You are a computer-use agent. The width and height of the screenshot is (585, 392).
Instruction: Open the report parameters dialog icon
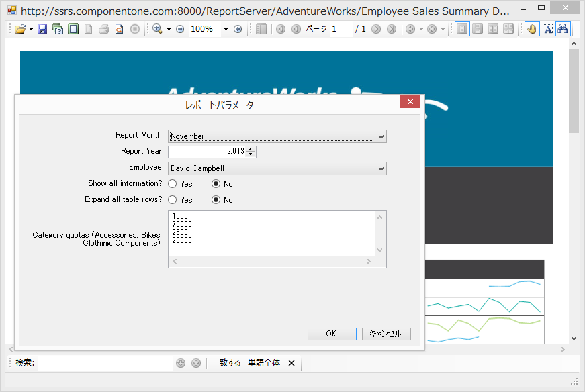point(58,29)
